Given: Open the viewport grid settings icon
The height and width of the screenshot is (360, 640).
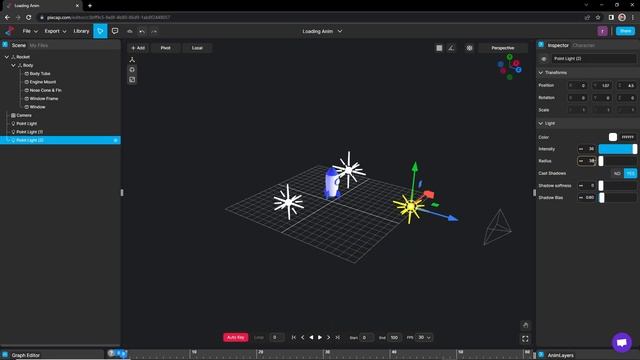Looking at the screenshot, I should pos(469,48).
